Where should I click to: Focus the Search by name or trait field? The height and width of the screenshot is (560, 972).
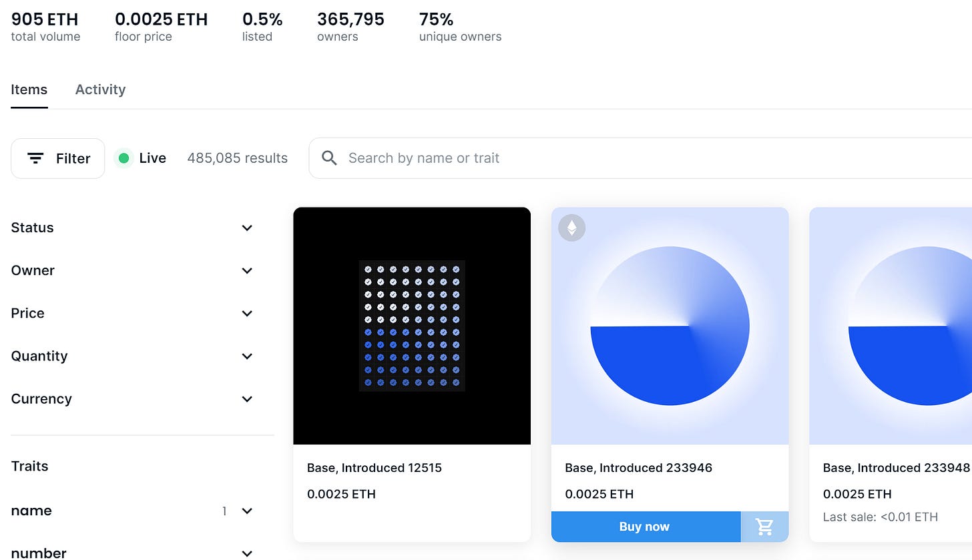tap(640, 158)
